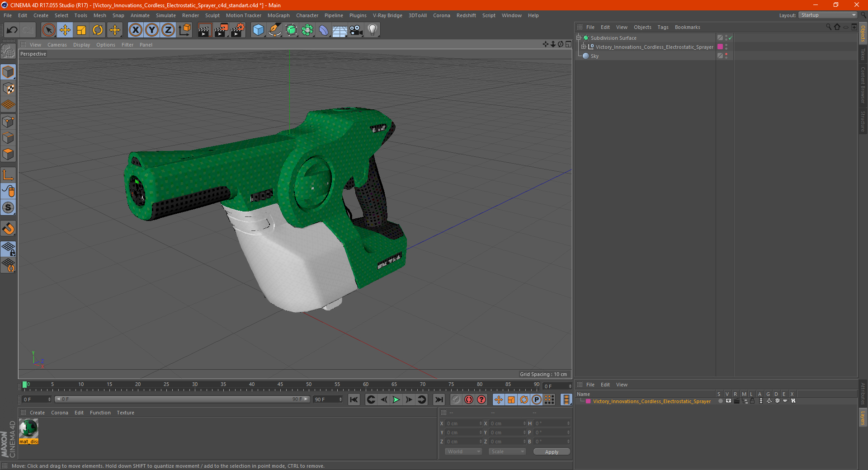Select the Scale tool
This screenshot has height=470, width=868.
tap(81, 30)
